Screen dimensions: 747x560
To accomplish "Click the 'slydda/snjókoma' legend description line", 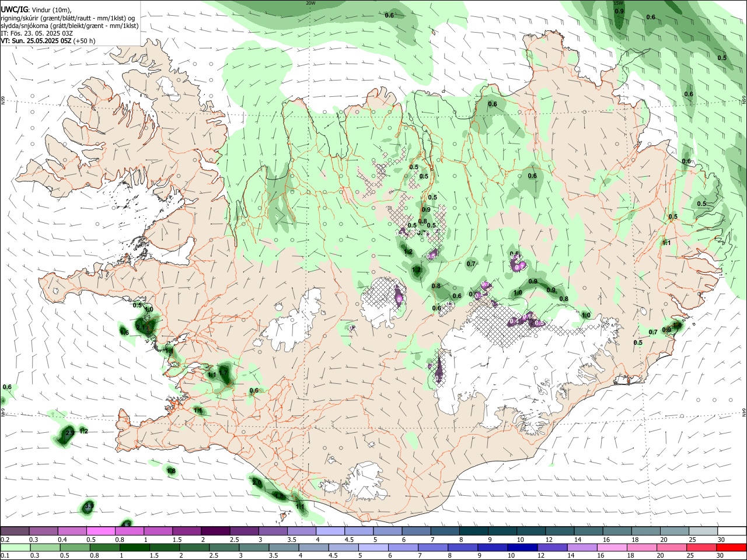I will click(69, 26).
